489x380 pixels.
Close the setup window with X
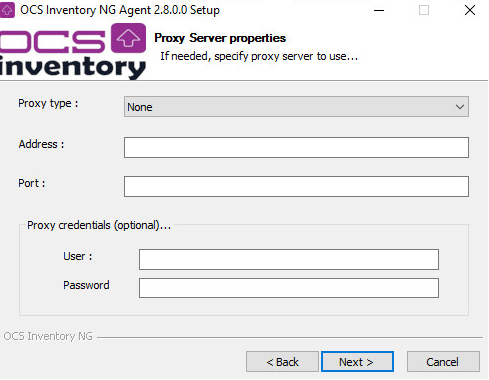[470, 10]
